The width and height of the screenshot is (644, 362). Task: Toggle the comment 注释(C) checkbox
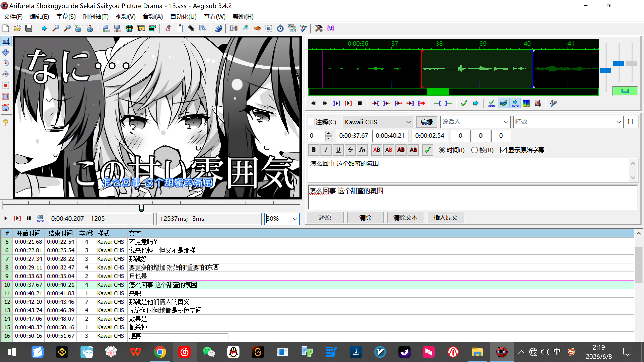point(311,122)
